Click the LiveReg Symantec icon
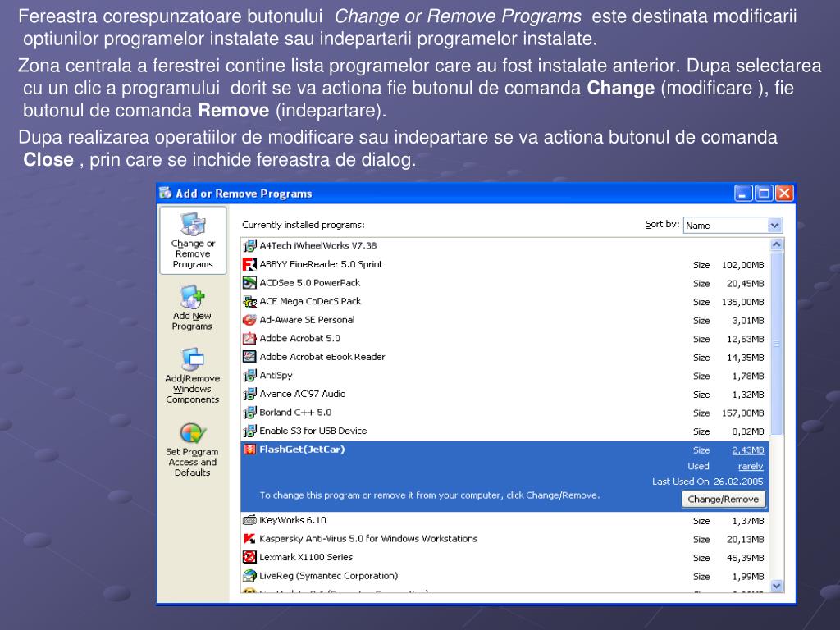840x630 pixels. [249, 576]
